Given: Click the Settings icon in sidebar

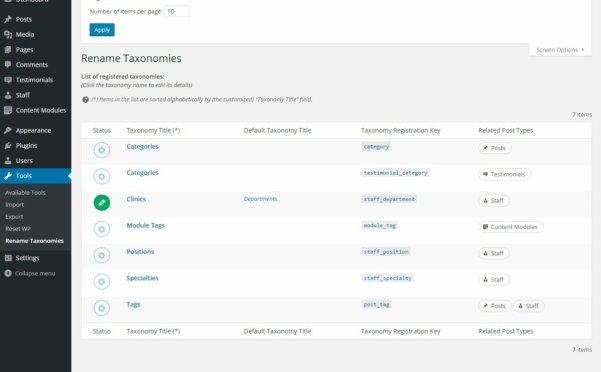Looking at the screenshot, I should coord(8,258).
